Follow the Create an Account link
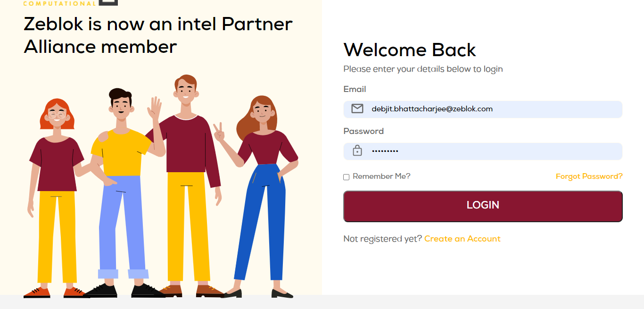 click(462, 239)
